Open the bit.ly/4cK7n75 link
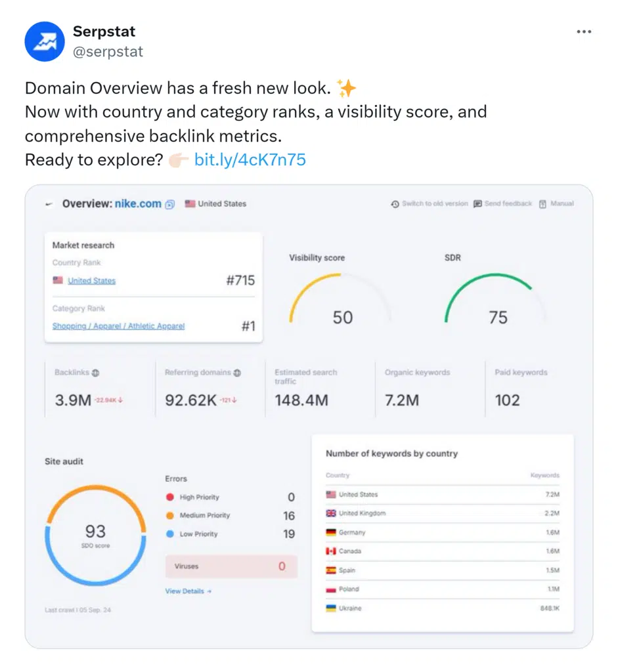Viewport: 618px width, 672px height. (250, 159)
